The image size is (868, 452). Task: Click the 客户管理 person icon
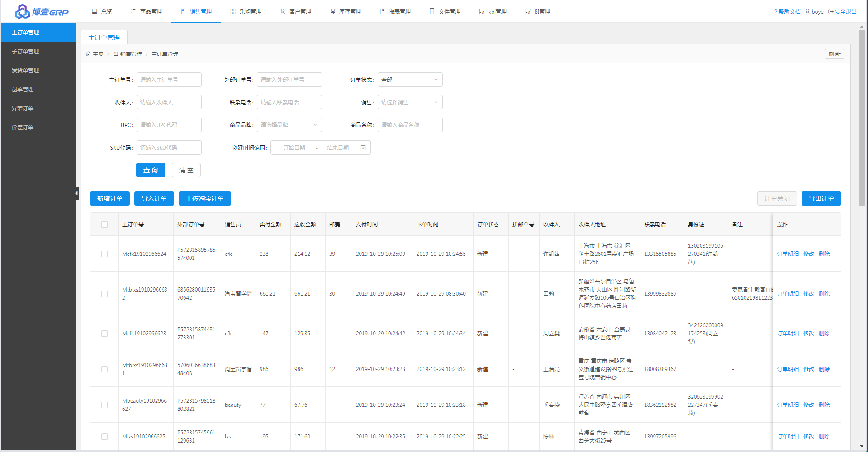283,11
